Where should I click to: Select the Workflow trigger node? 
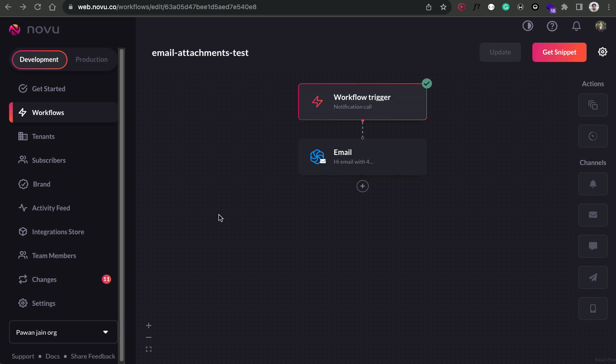click(x=363, y=102)
